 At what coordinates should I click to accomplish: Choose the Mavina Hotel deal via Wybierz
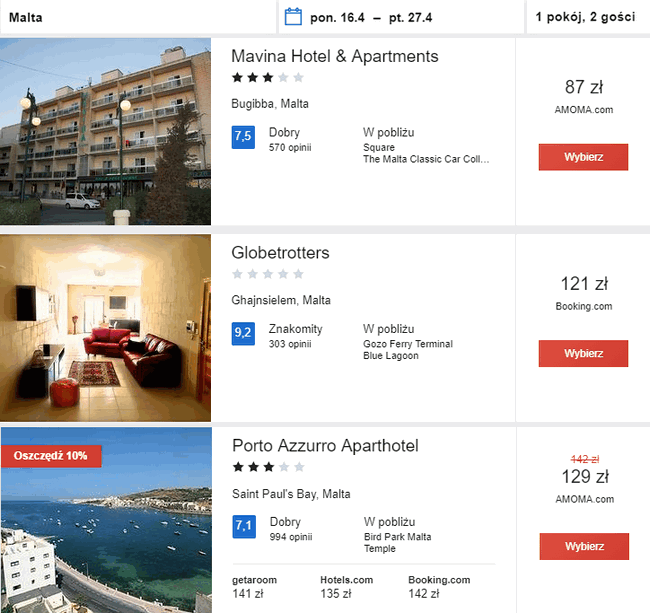point(583,157)
